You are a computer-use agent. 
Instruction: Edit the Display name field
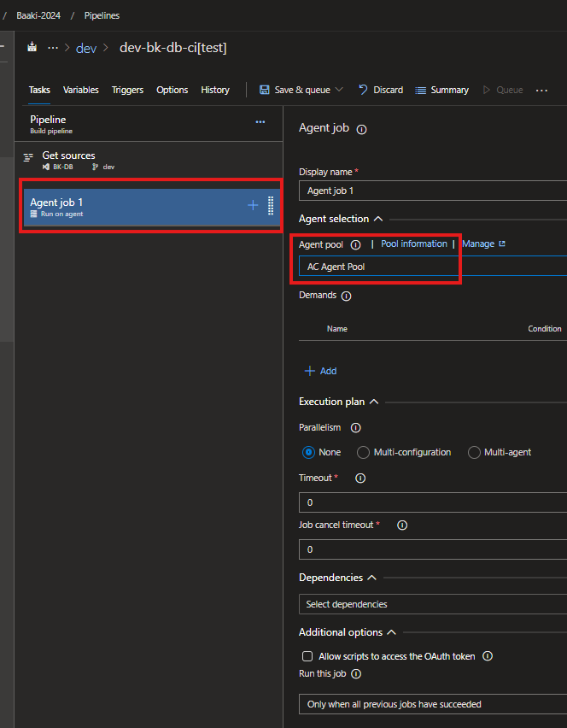click(433, 191)
